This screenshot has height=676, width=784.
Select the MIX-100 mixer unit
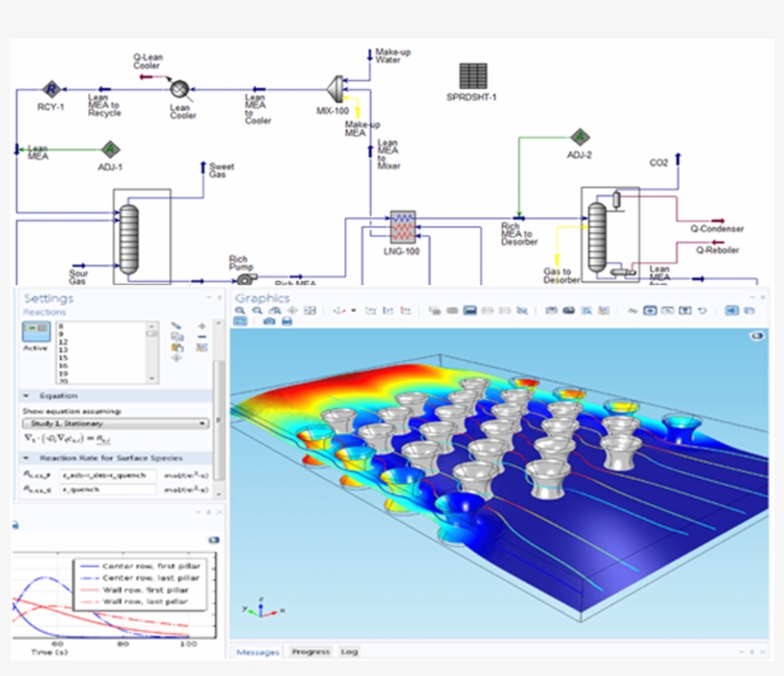[335, 88]
